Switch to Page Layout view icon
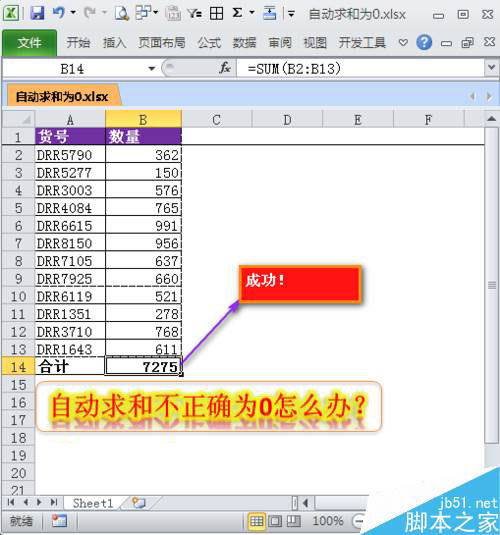500x535 pixels. coord(275,521)
